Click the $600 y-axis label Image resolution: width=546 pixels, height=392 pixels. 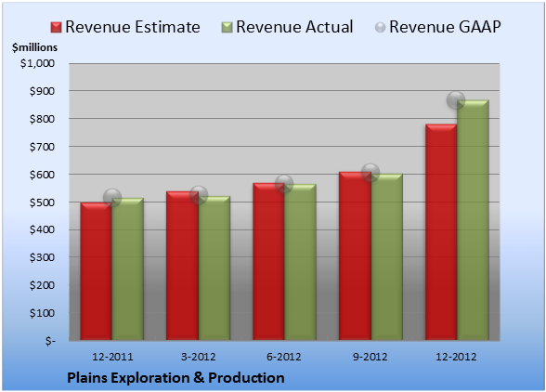pyautogui.click(x=42, y=175)
